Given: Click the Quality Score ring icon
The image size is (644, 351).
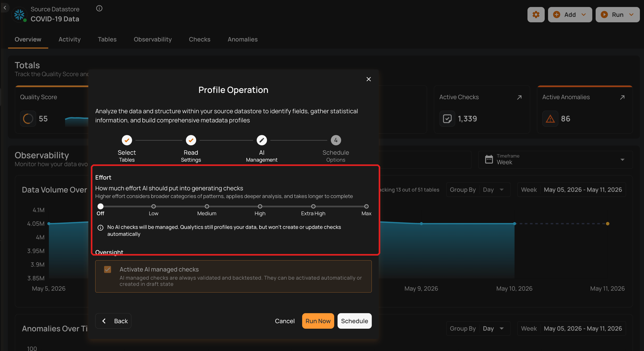Looking at the screenshot, I should [x=28, y=119].
